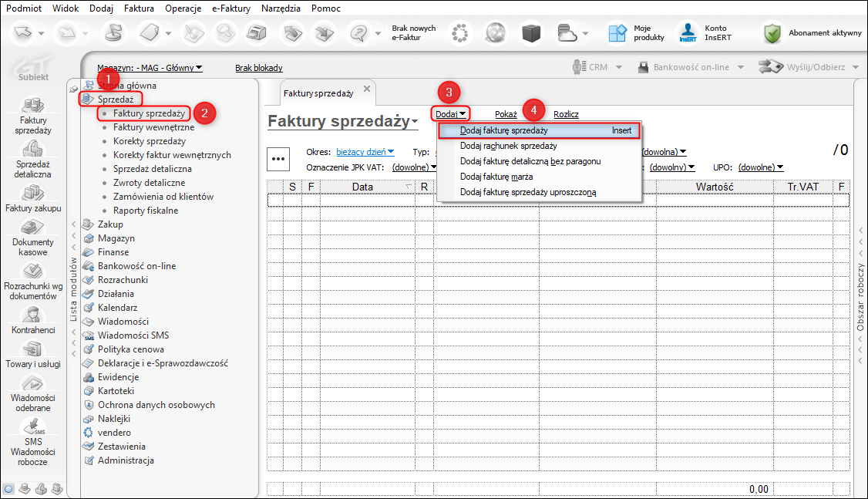Click the Brak blokady link
The image size is (868, 499).
click(x=258, y=68)
